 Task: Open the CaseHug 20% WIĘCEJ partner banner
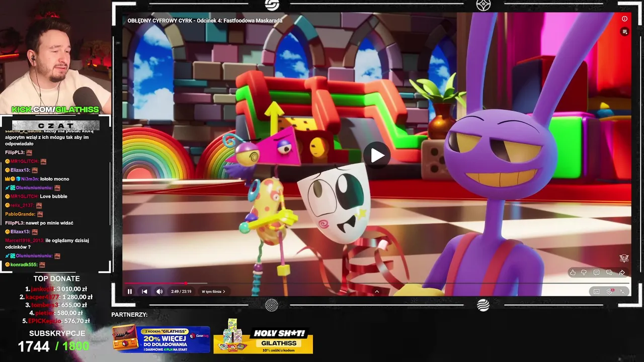coord(161,339)
